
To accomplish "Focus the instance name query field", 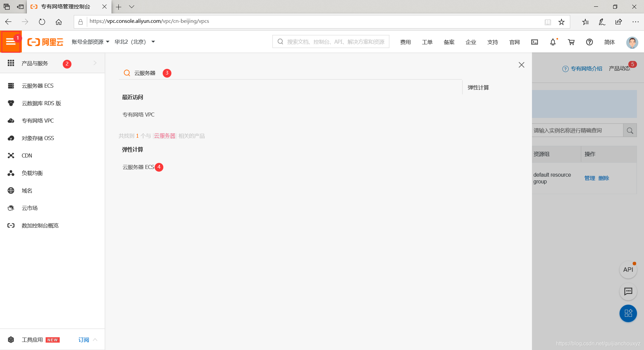I will click(578, 130).
